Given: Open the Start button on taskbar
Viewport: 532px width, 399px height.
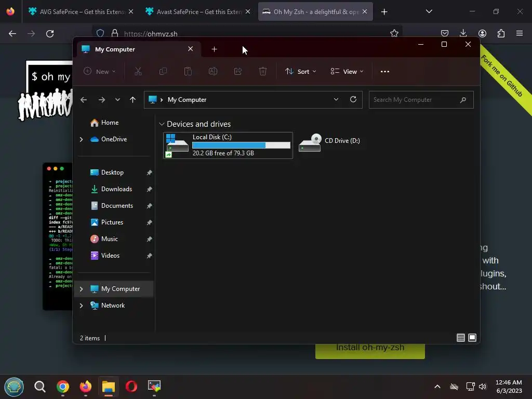Looking at the screenshot, I should pyautogui.click(x=14, y=387).
